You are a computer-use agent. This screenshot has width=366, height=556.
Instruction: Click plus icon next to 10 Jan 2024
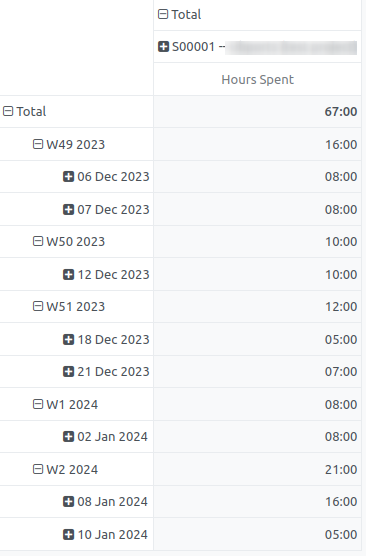coord(68,534)
